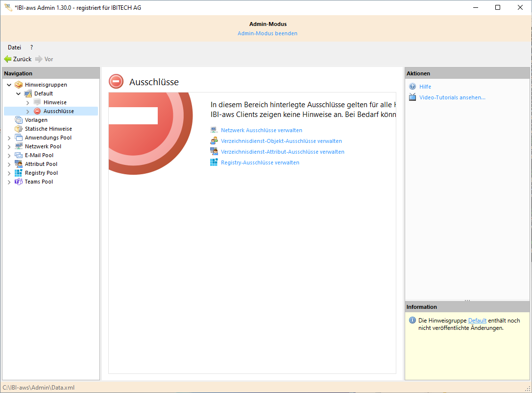Collapse the Hinweisgruppen tree node

point(9,85)
